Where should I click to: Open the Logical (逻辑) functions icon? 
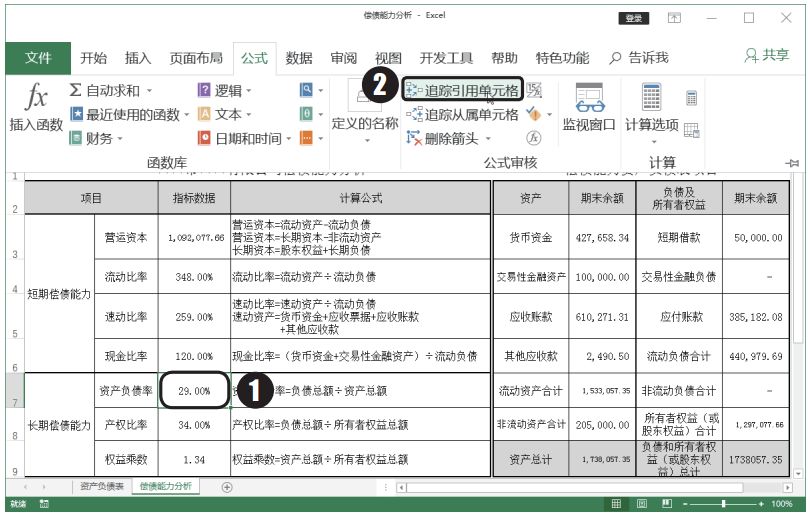click(x=204, y=90)
